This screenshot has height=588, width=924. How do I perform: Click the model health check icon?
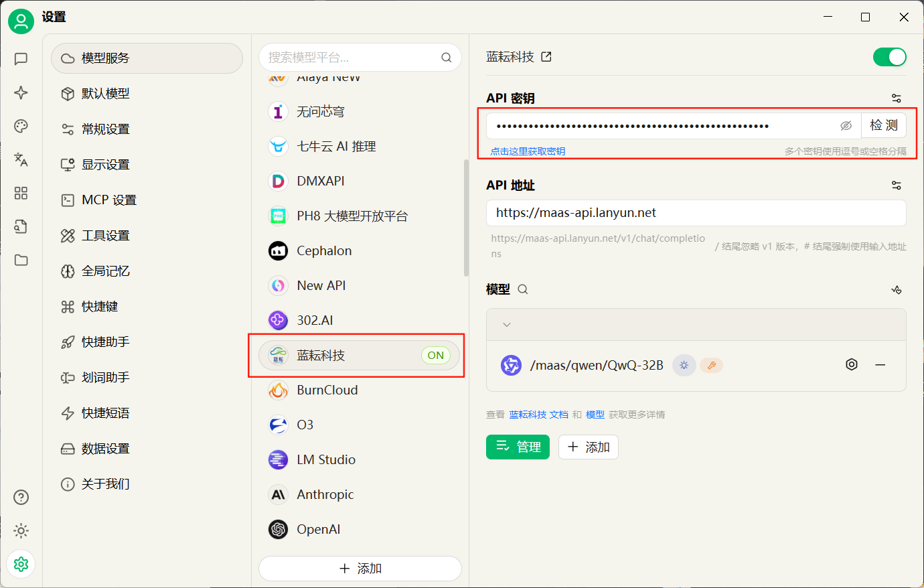click(897, 289)
